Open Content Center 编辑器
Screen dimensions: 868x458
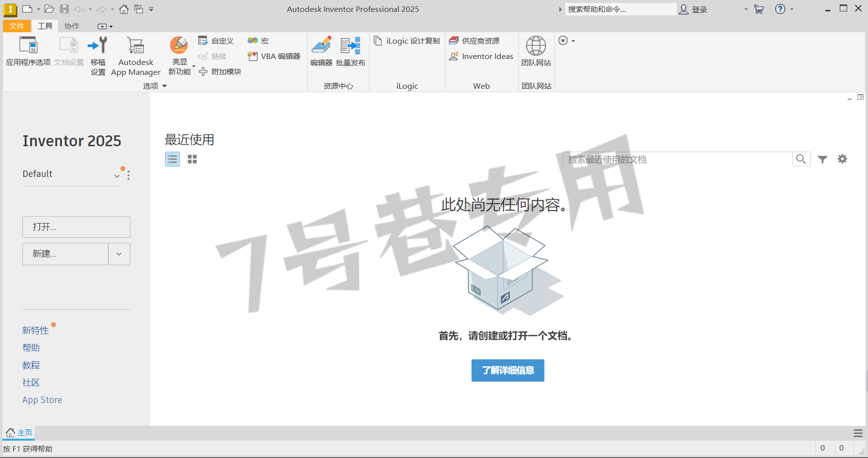click(321, 51)
